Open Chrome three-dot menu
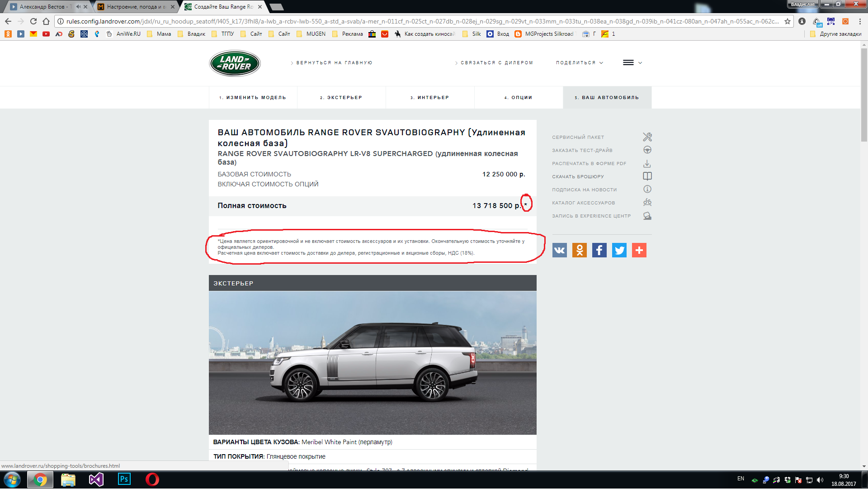 pyautogui.click(x=860, y=21)
